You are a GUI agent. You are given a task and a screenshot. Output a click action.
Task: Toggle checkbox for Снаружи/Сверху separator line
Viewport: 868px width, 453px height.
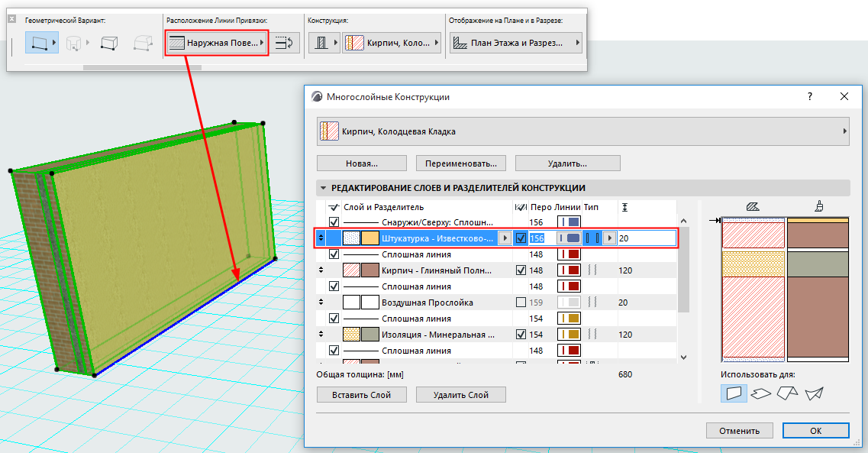[x=334, y=222]
